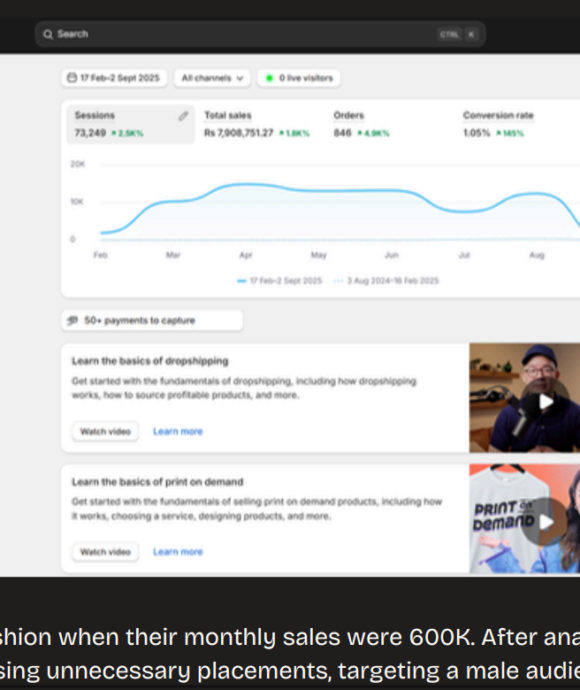Click the Learn the basics of dropshipping heading
Viewport: 580px width, 690px height.
point(150,361)
